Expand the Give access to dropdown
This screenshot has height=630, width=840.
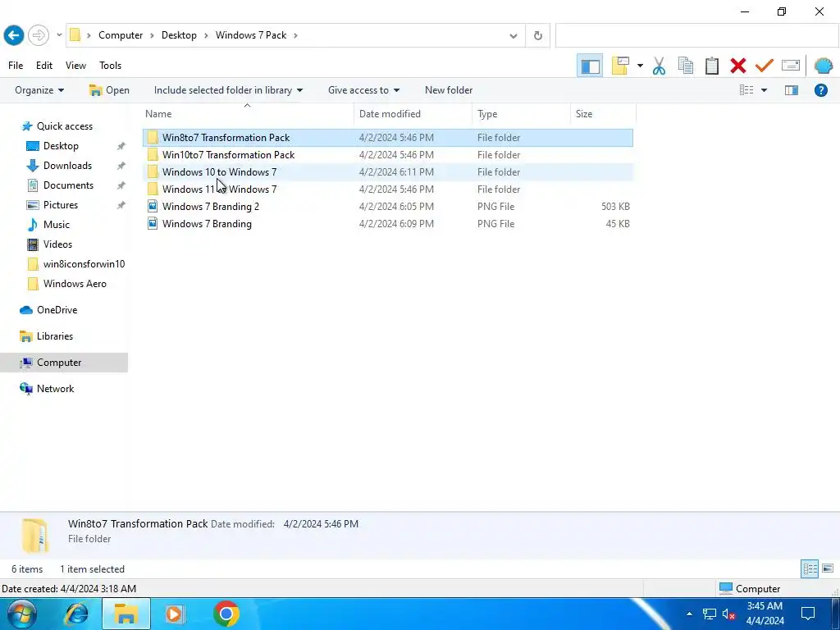(363, 90)
